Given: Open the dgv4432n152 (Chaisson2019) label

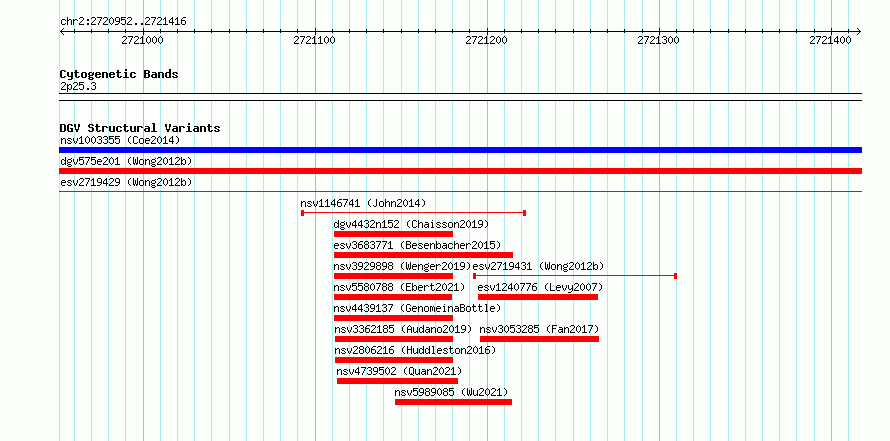Looking at the screenshot, I should coord(411,224).
